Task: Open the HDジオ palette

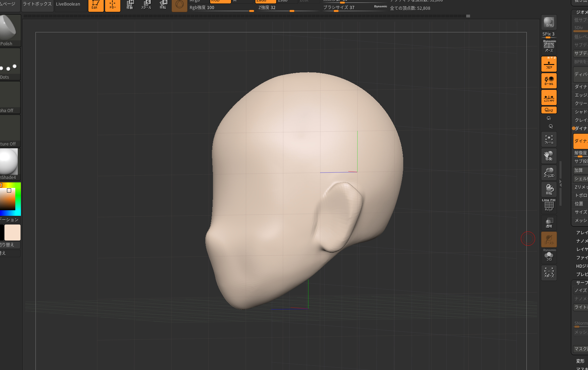Action: 581,266
